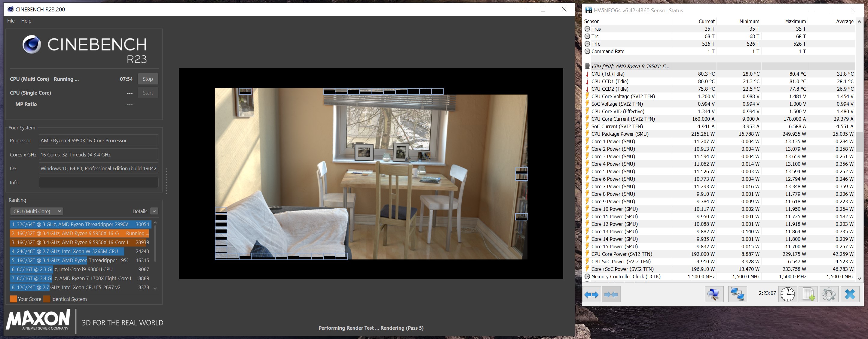The height and width of the screenshot is (339, 868).
Task: Click the HWiNFO magnifier monitor icon
Action: (x=714, y=294)
